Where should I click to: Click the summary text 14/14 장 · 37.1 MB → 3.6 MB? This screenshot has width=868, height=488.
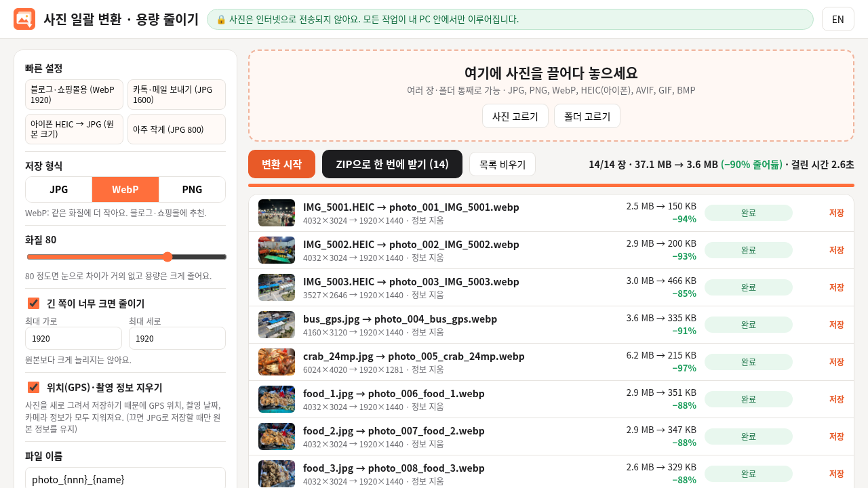(x=653, y=164)
